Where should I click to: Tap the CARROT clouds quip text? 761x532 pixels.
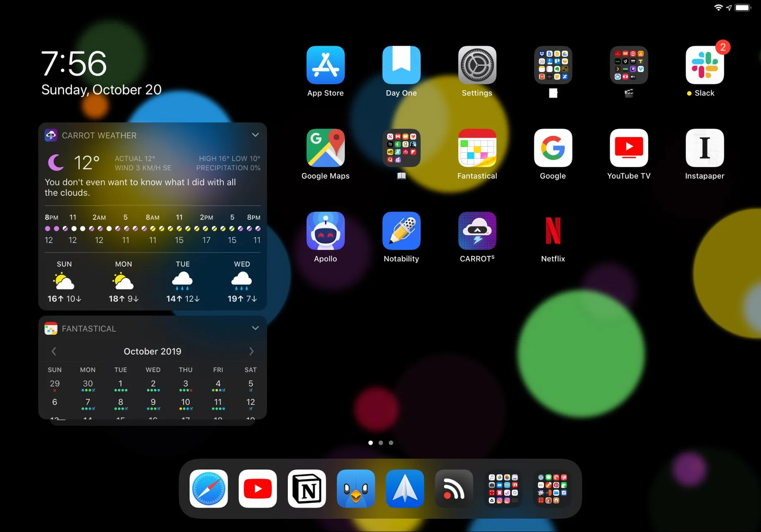[140, 187]
